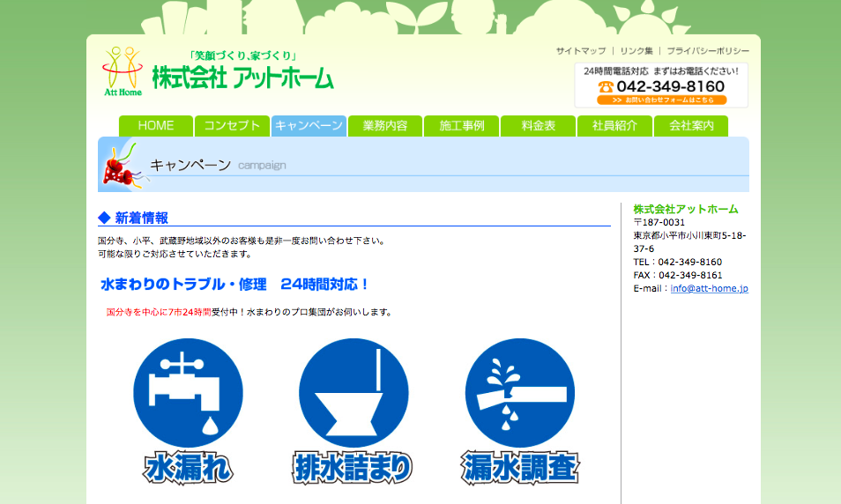Open the 料金表 tab
The height and width of the screenshot is (504, 841).
538,126
